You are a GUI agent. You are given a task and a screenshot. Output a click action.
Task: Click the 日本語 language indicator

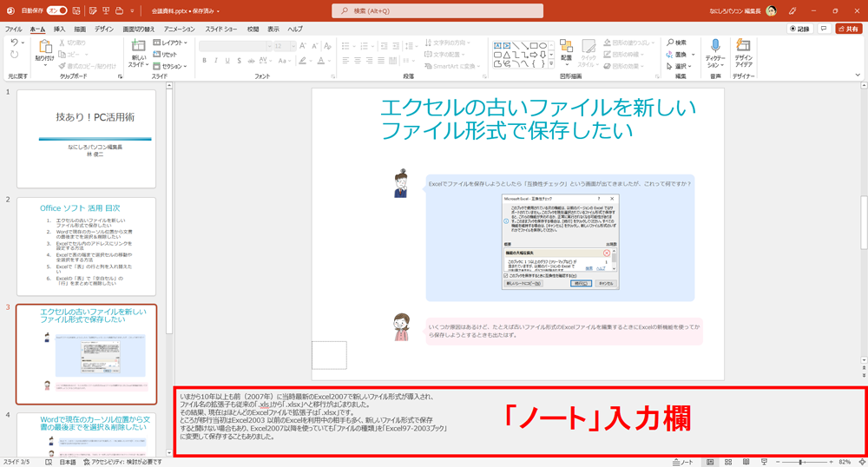click(x=68, y=462)
